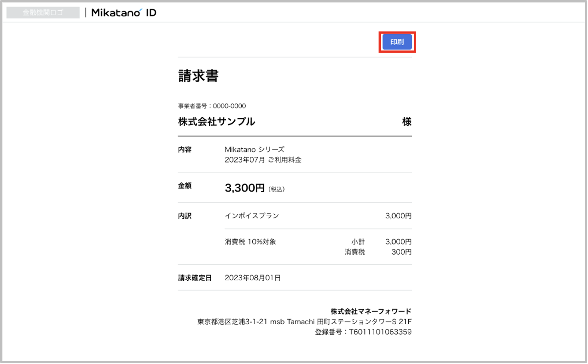Select 2023年07月 ご利用料金 text
This screenshot has width=588, height=364.
click(x=263, y=160)
